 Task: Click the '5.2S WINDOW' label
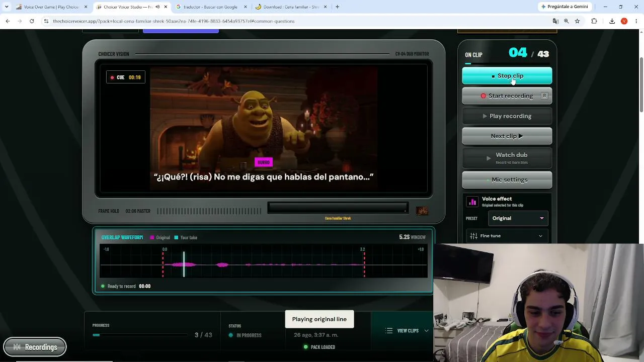pyautogui.click(x=412, y=237)
